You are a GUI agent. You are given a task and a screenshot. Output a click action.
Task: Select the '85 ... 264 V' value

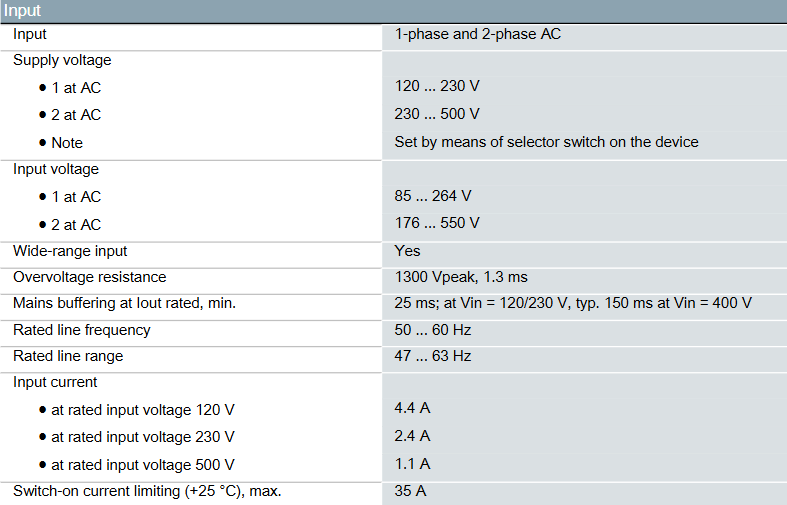[433, 196]
